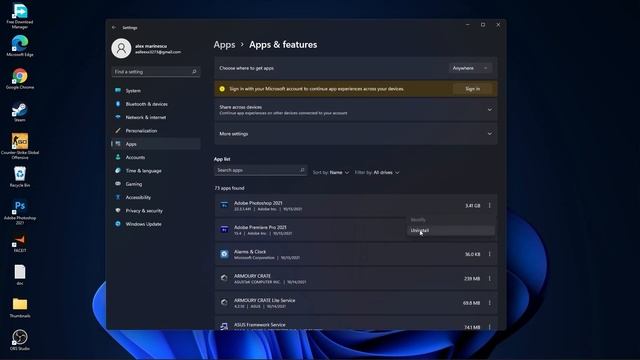This screenshot has width=640, height=360.
Task: Select the ARMOURY CRATE Lite Service row
Action: 356,303
